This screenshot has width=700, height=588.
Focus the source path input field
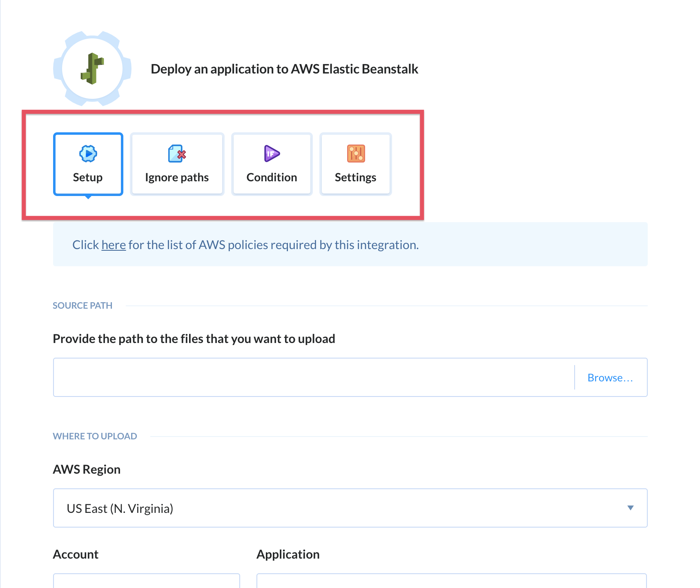[314, 377]
